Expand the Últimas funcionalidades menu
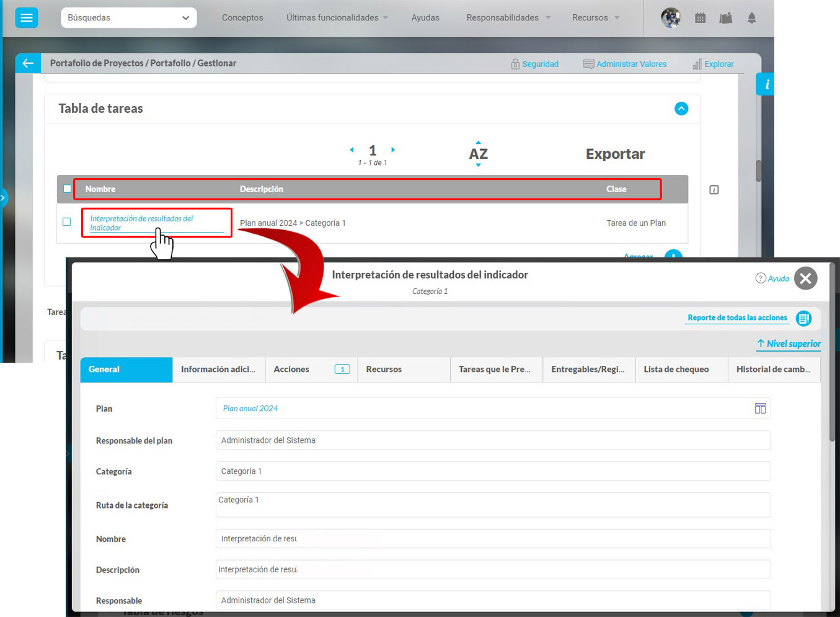The height and width of the screenshot is (617, 840). click(x=337, y=18)
